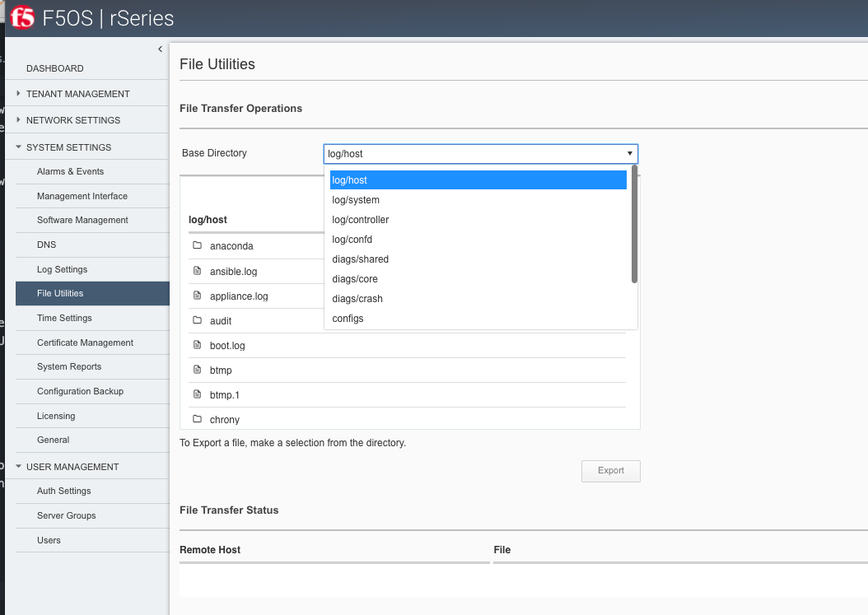Viewport: 868px width, 615px height.
Task: Select appliance.log file name
Action: click(239, 296)
